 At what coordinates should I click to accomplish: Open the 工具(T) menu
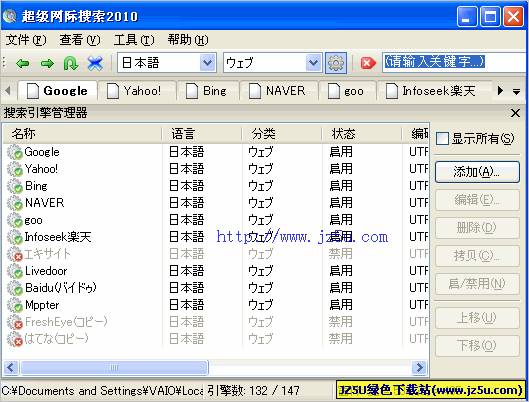134,40
